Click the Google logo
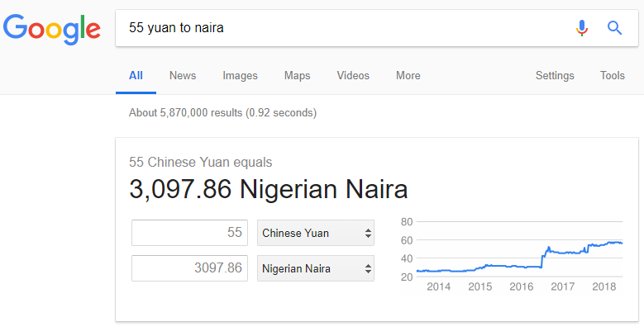This screenshot has width=644, height=336. click(52, 29)
